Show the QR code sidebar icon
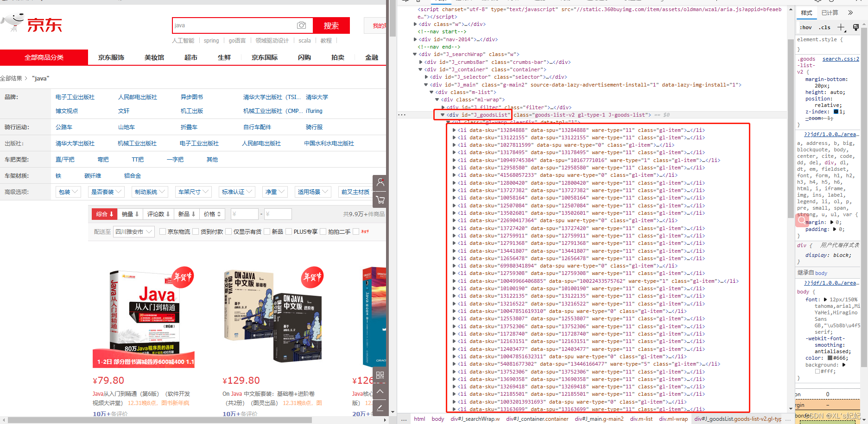 pos(380,375)
